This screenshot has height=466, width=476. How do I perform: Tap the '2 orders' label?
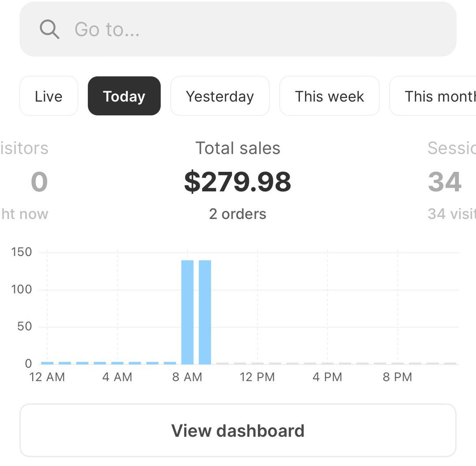click(238, 214)
